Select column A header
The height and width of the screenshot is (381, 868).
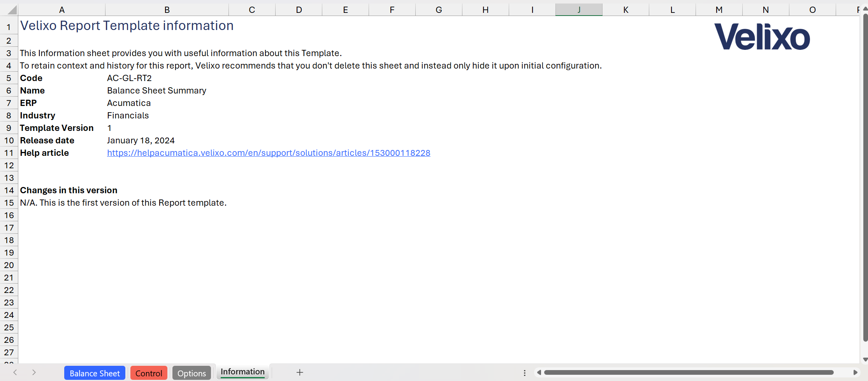pyautogui.click(x=61, y=10)
